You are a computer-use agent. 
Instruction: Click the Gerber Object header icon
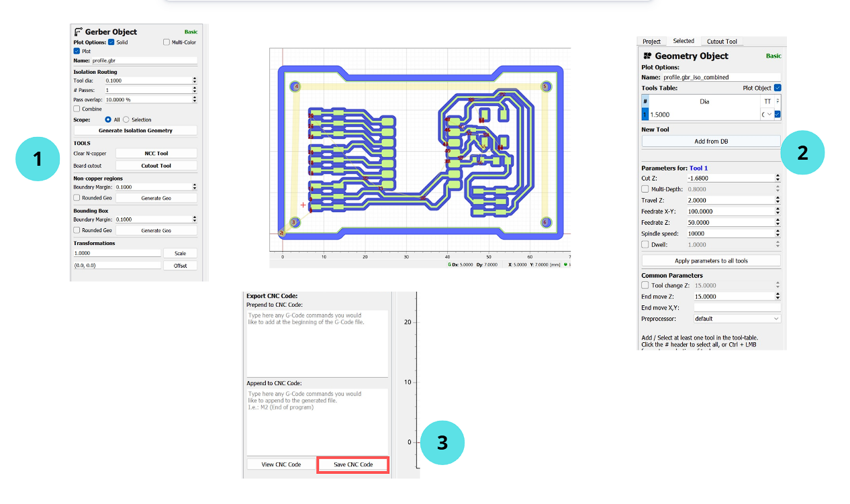pos(78,32)
